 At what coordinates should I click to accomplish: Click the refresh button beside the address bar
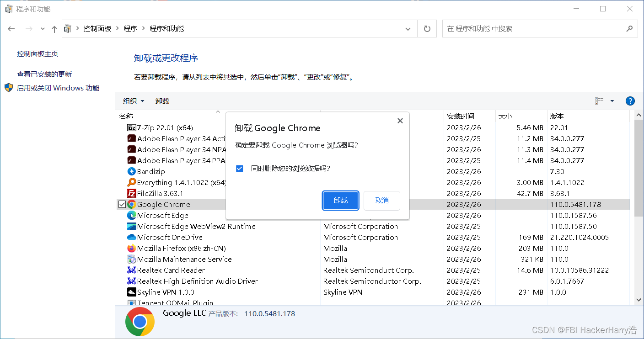(x=427, y=28)
